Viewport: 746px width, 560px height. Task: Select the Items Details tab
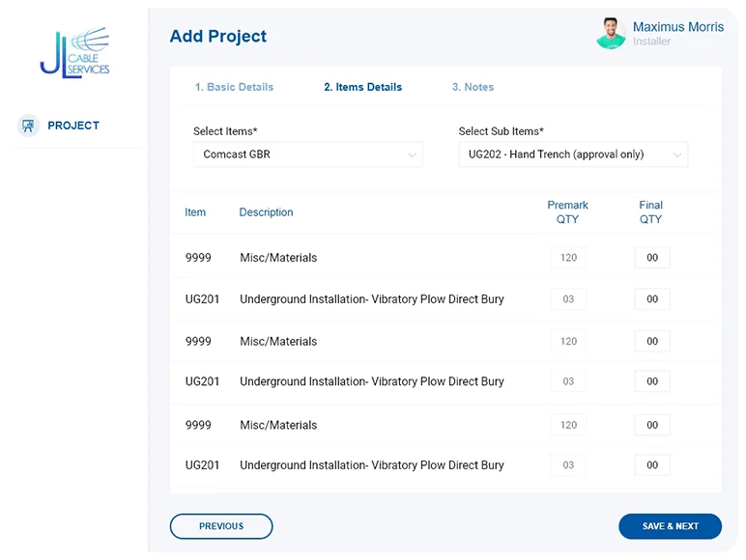pyautogui.click(x=362, y=87)
